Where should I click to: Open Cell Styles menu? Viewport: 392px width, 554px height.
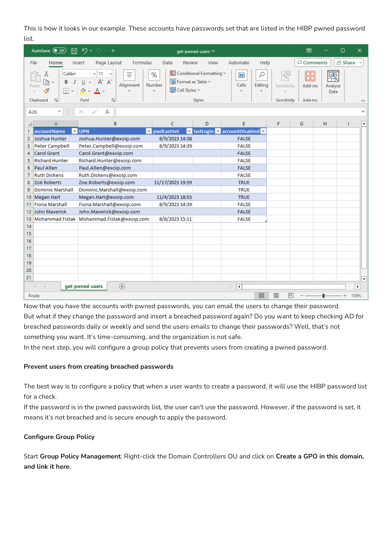tap(185, 90)
